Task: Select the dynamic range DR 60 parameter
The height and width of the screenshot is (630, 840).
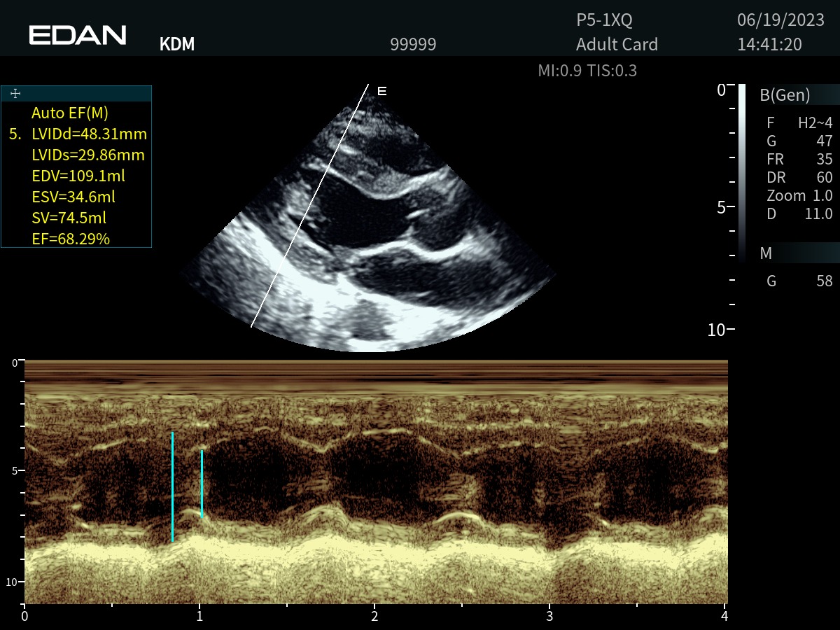Action: [x=799, y=178]
